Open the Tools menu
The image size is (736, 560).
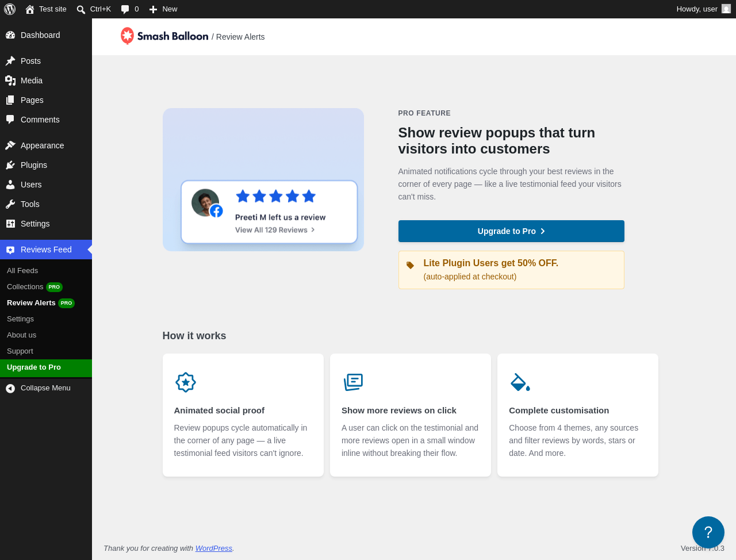46,204
